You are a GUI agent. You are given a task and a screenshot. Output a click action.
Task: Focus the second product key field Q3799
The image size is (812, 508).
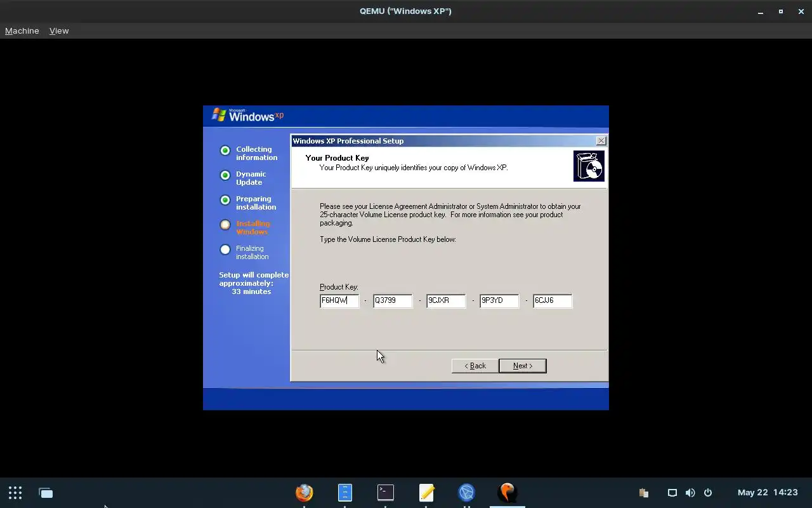coord(393,300)
